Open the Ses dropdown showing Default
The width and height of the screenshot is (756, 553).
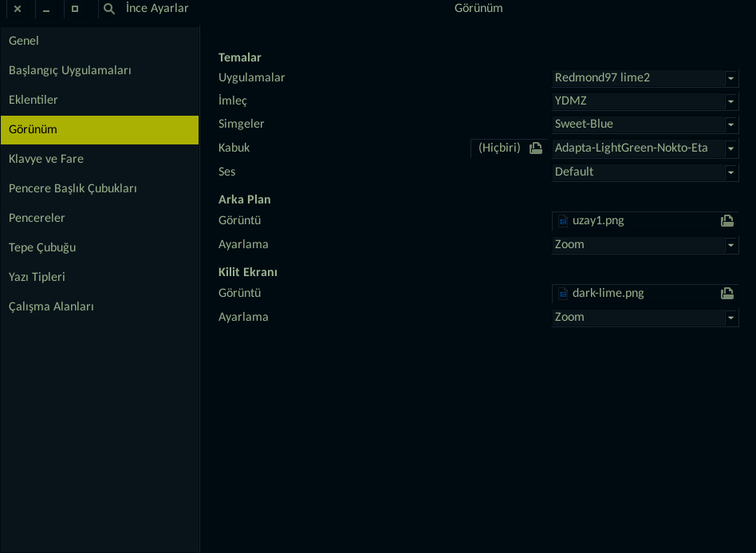(645, 172)
